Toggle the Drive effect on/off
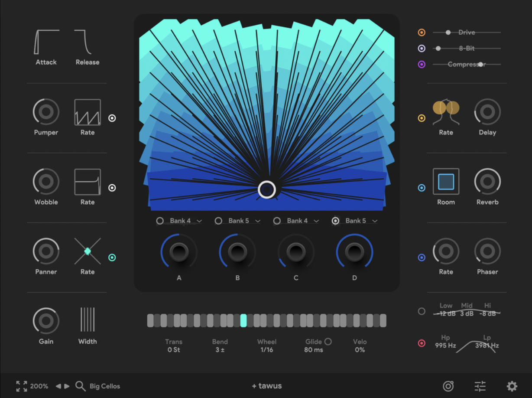The height and width of the screenshot is (398, 532). [x=422, y=33]
